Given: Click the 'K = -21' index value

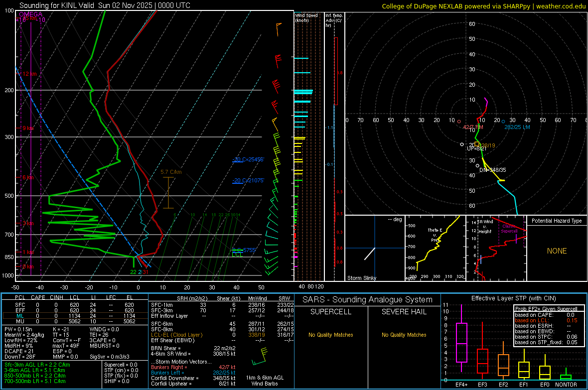Looking at the screenshot, I should click(x=61, y=329).
